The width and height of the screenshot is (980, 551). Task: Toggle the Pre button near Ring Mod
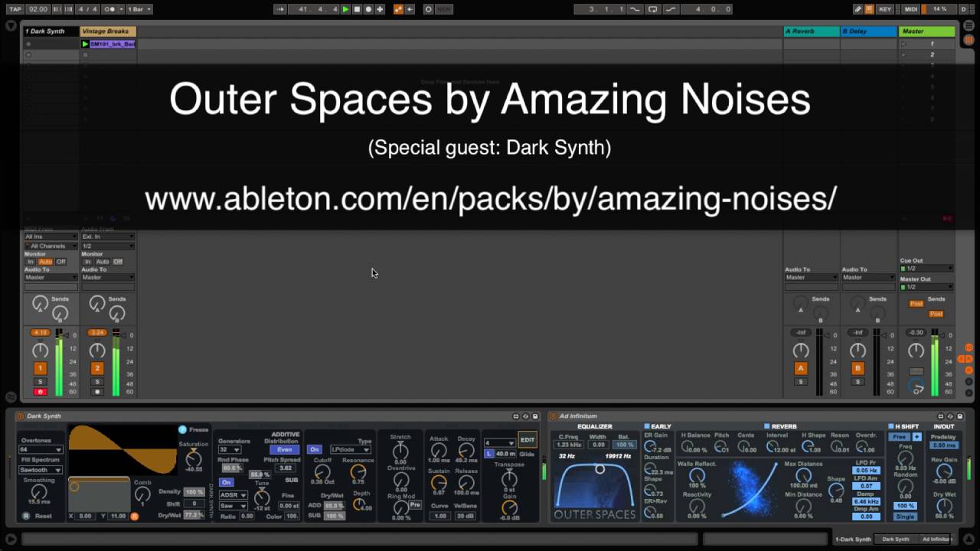(x=415, y=505)
